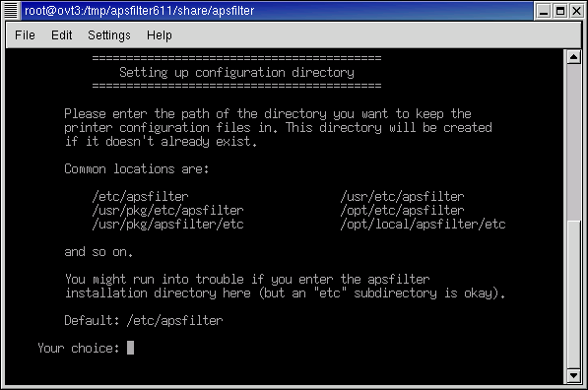This screenshot has height=390, width=588.
Task: Open the window menu icon in title bar
Action: (11, 11)
